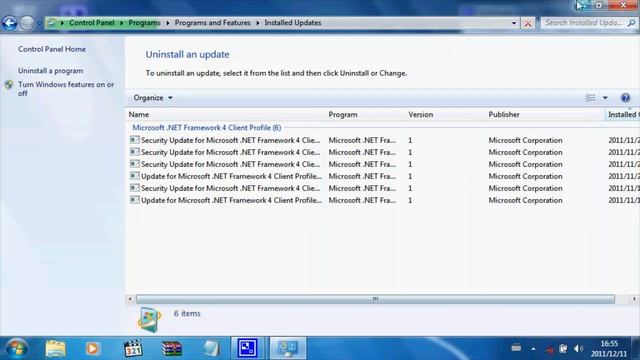
Task: Click the search magnifier icon
Action: tap(631, 23)
